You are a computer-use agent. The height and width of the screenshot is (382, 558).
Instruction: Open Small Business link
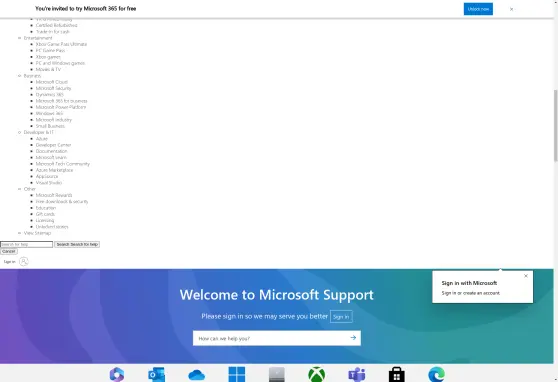50,126
